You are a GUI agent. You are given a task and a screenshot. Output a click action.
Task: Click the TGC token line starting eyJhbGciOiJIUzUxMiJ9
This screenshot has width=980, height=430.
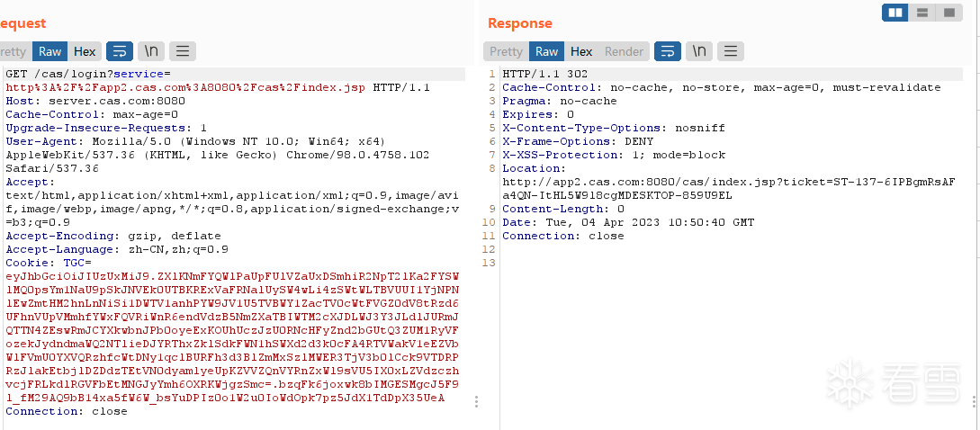232,276
